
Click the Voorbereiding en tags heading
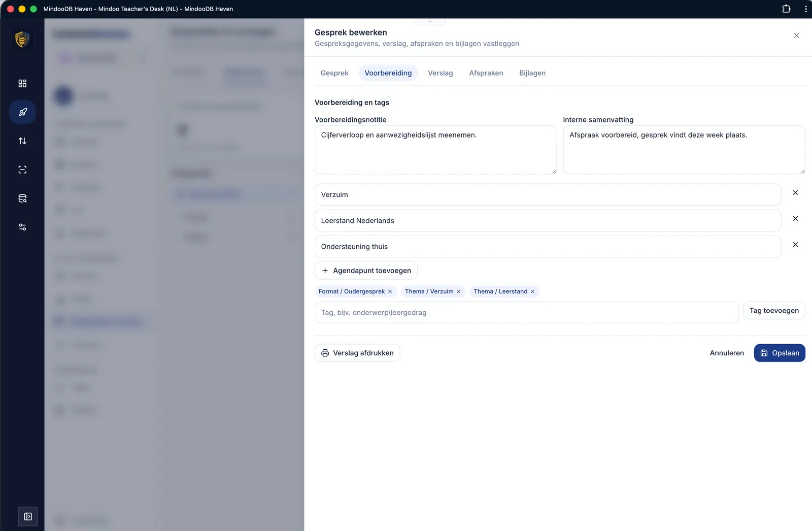(x=352, y=103)
